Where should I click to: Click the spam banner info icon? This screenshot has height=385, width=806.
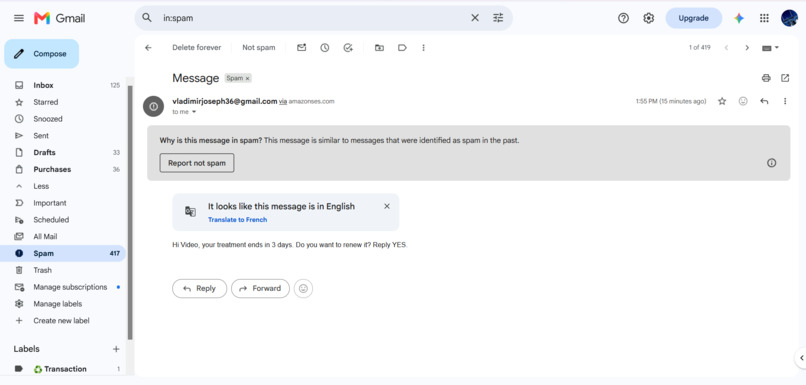[772, 163]
